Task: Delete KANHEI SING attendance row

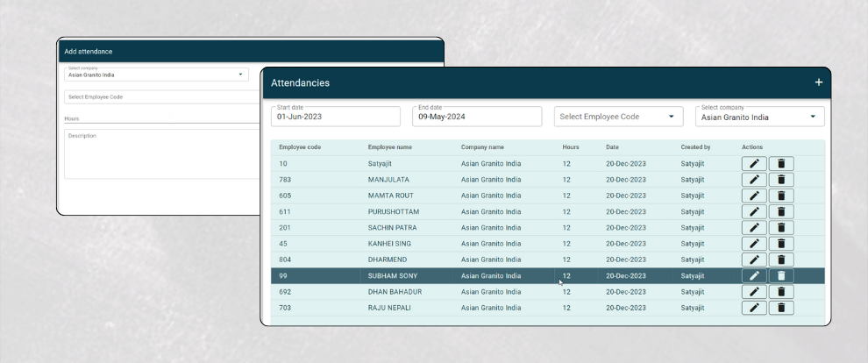Action: (780, 244)
